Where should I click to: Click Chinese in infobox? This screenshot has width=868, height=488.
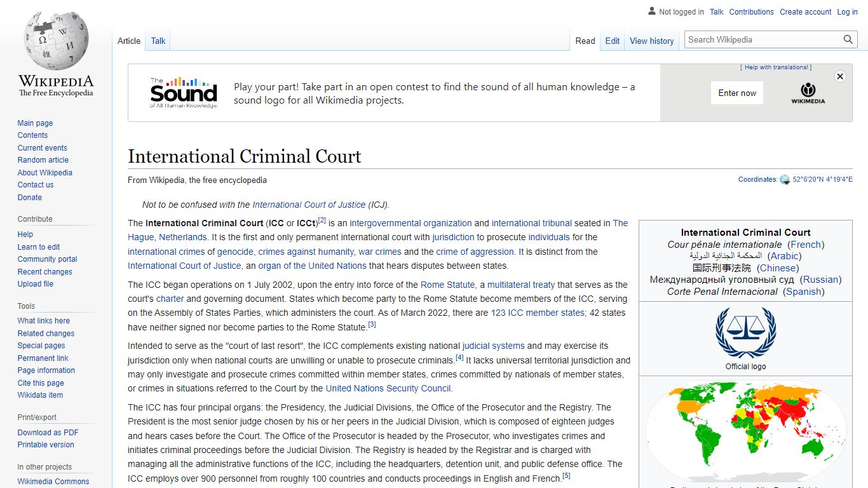[x=778, y=268]
